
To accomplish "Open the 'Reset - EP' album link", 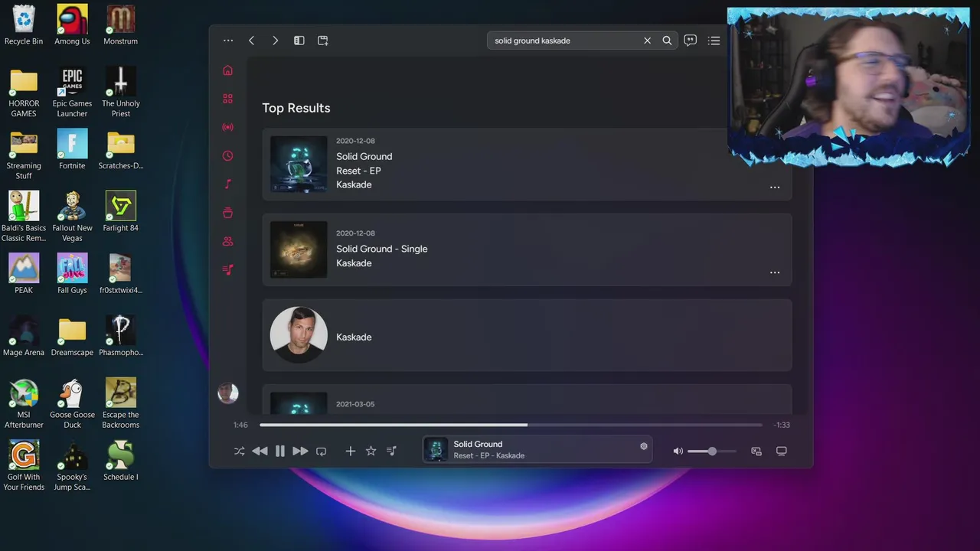I will (358, 171).
